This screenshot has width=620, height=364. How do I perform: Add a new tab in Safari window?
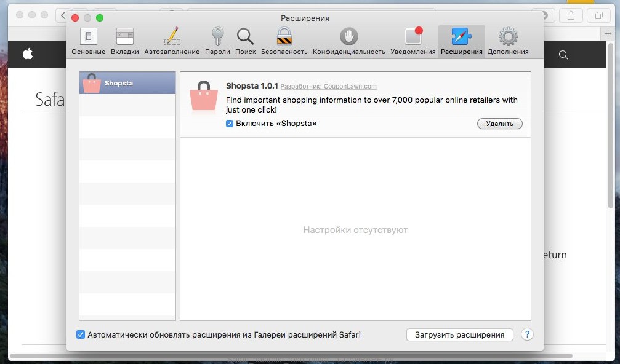(608, 34)
